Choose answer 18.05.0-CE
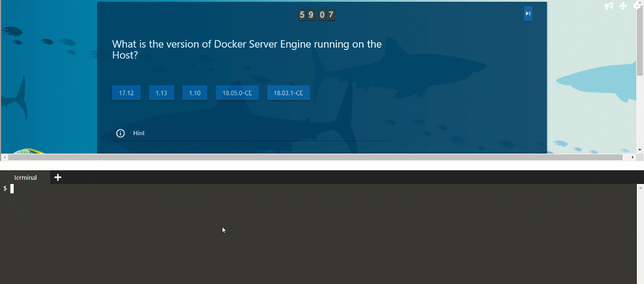 237,93
